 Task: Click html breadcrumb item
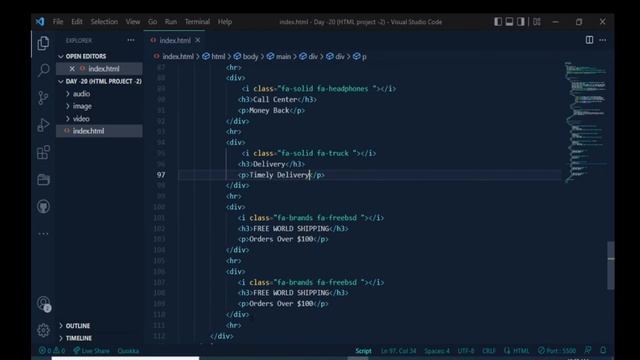218,56
